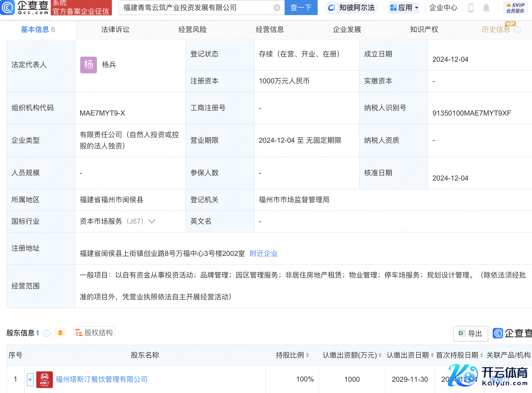Switch to the 知识产权 tab
532x393 pixels.
424,30
